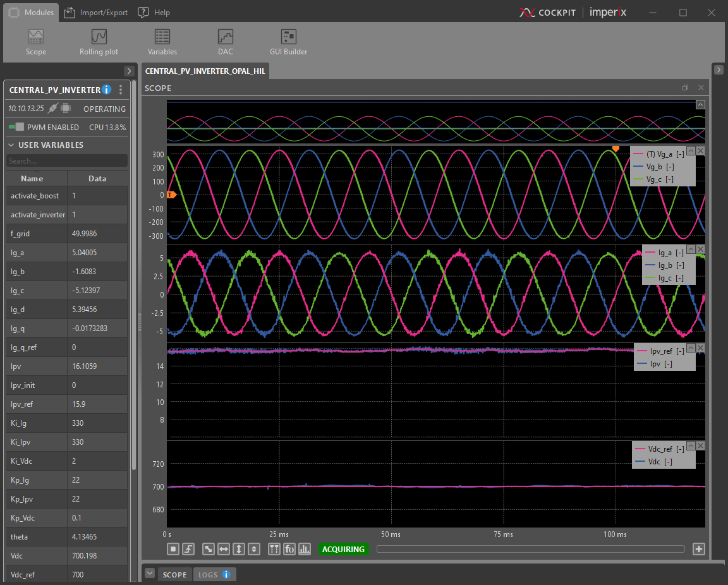Launch the GUI Builder module
Screen dimensions: 728x585
pos(288,42)
